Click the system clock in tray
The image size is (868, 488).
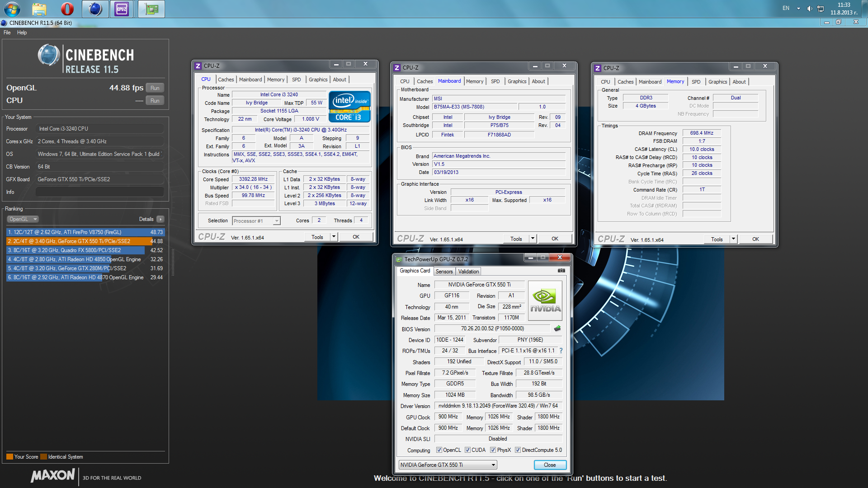[x=844, y=9]
